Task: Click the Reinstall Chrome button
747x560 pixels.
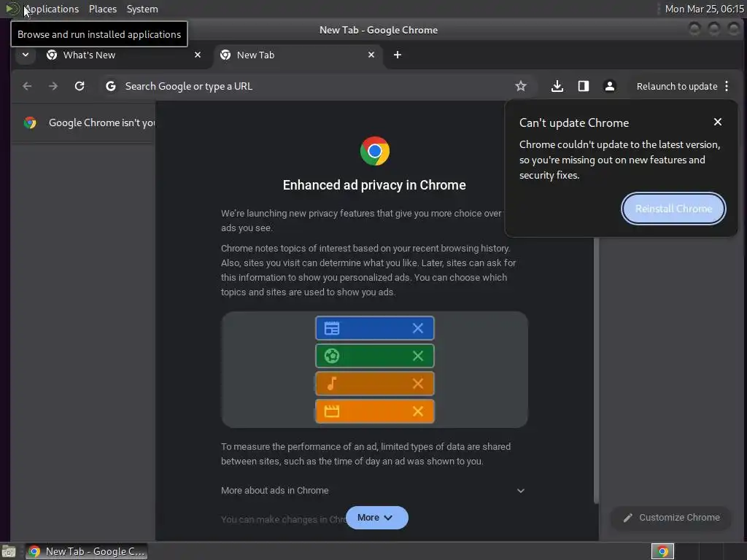Action: tap(673, 209)
